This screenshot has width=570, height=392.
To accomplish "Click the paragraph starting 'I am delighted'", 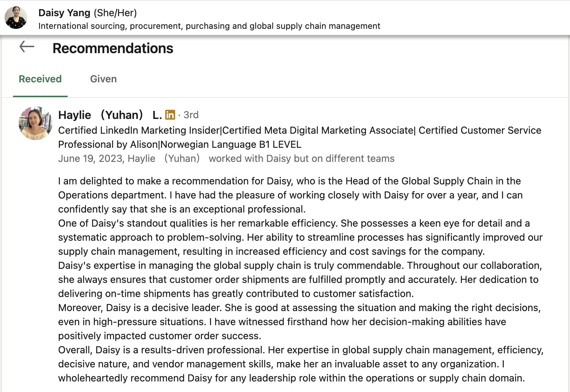I will (x=290, y=195).
